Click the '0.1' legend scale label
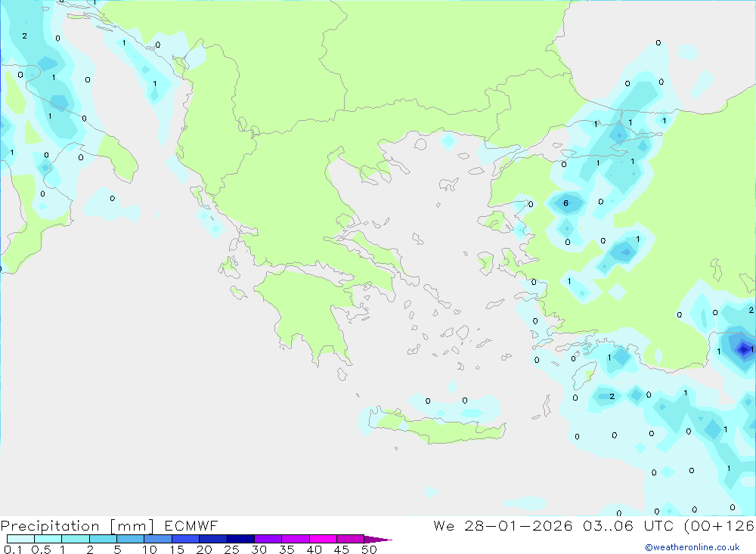The image size is (756, 554). [x=13, y=549]
